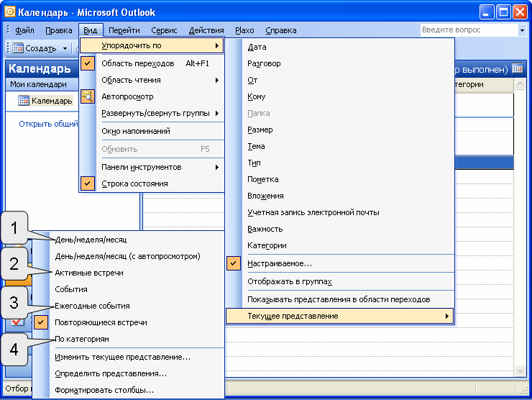Choose Отображать в группах
This screenshot has height=400, width=532.
coord(340,281)
